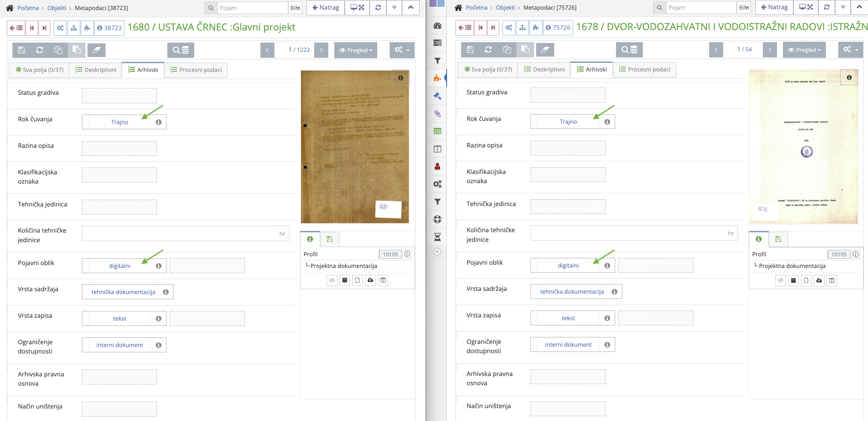The height and width of the screenshot is (421, 868).
Task: Click the purple paperclip sidebar icon
Action: [437, 114]
